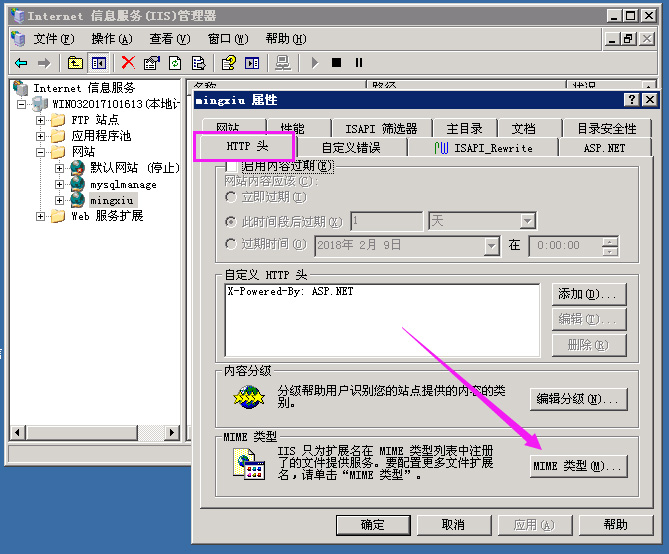669x554 pixels.
Task: Collapse the 网站 tree node
Action: 40,152
